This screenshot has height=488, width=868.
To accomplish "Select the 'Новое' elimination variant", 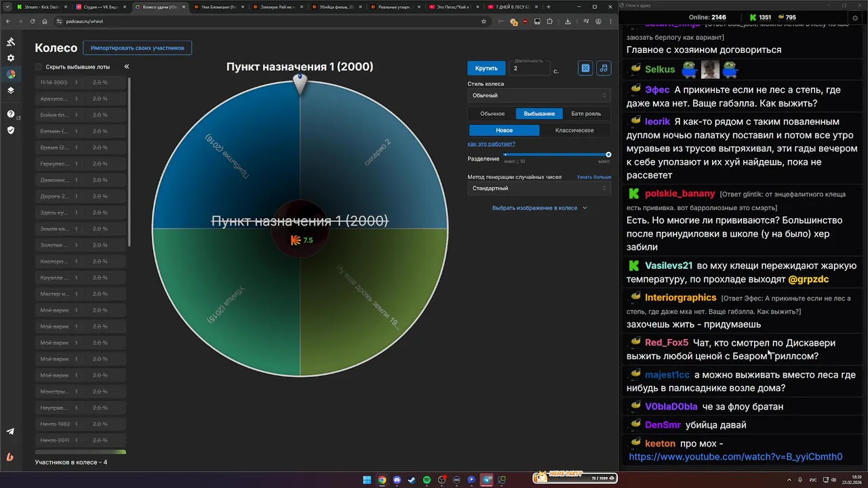I will [504, 130].
